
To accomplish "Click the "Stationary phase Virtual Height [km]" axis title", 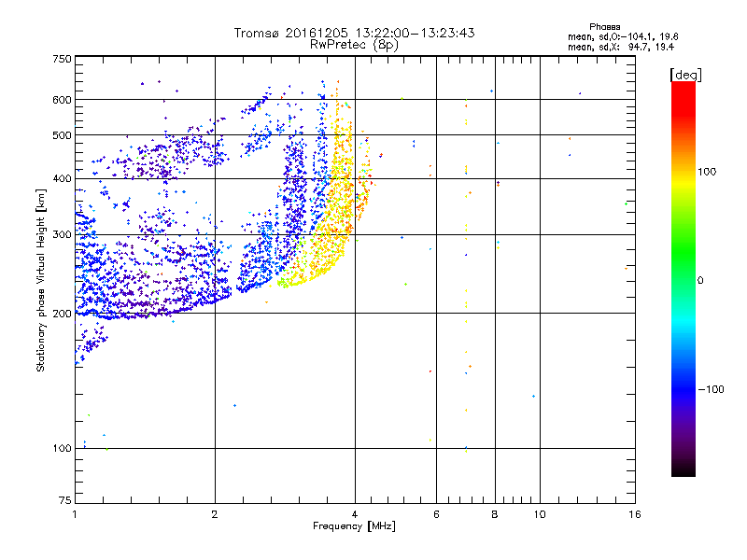I will click(x=40, y=280).
